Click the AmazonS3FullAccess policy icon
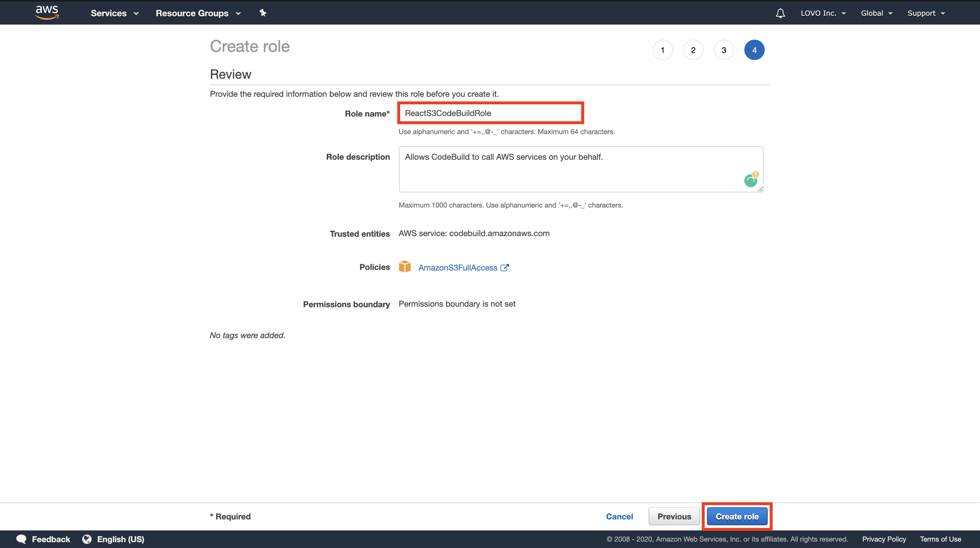 [404, 268]
